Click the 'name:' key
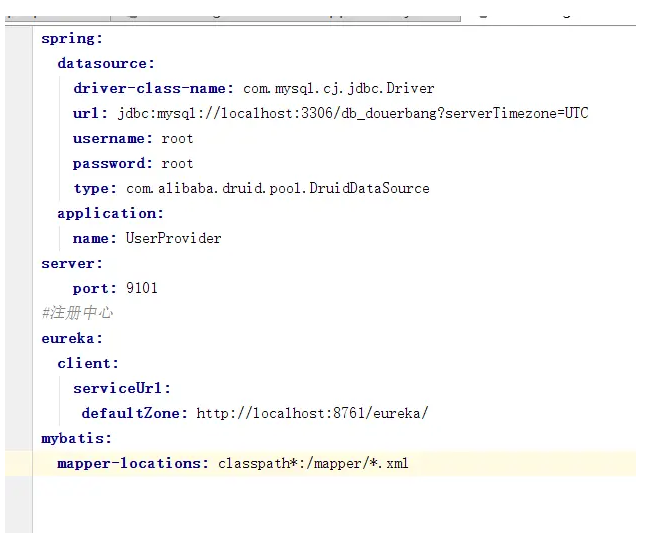This screenshot has width=664, height=542. click(x=94, y=238)
